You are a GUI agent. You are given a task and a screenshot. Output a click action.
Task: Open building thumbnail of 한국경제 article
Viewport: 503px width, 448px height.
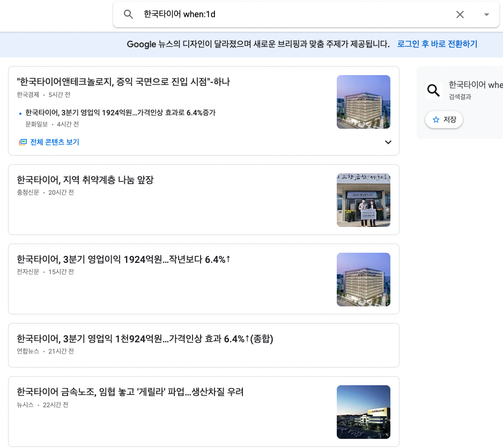364,102
